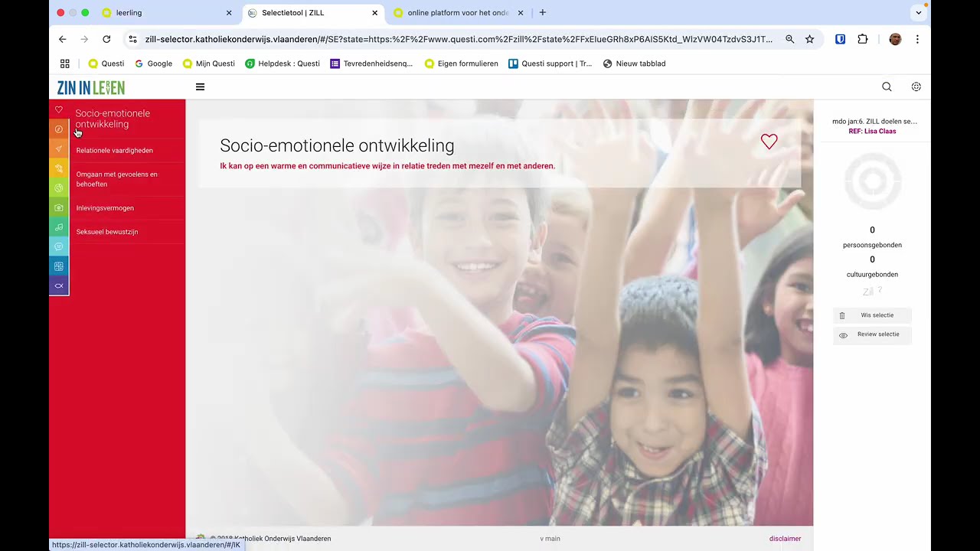Click REF: Lisa Claas link
The image size is (980, 551).
[x=872, y=132]
